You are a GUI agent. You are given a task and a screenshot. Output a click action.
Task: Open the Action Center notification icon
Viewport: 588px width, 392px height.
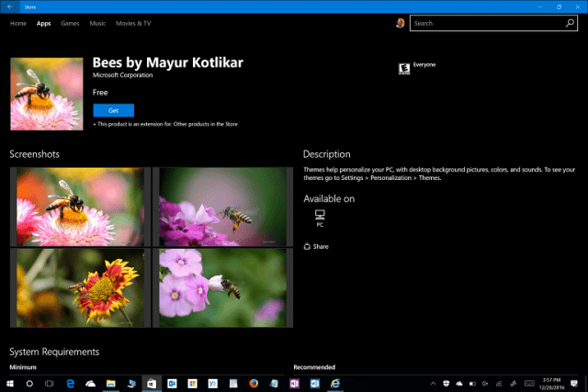(x=573, y=384)
